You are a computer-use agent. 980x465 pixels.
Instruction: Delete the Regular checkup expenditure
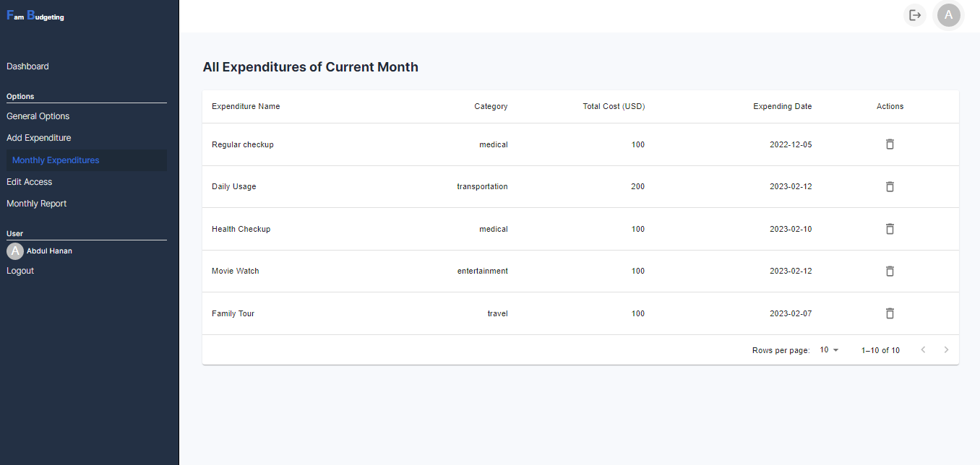(890, 144)
